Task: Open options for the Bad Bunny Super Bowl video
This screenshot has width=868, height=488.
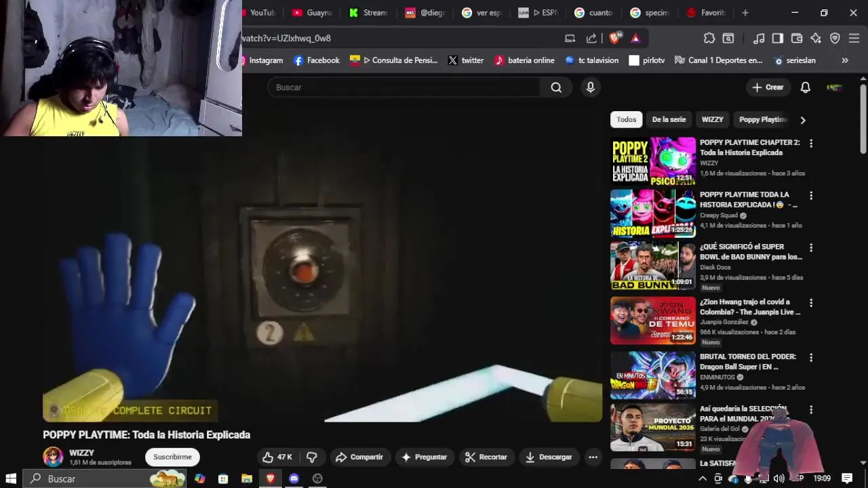Action: click(x=811, y=248)
